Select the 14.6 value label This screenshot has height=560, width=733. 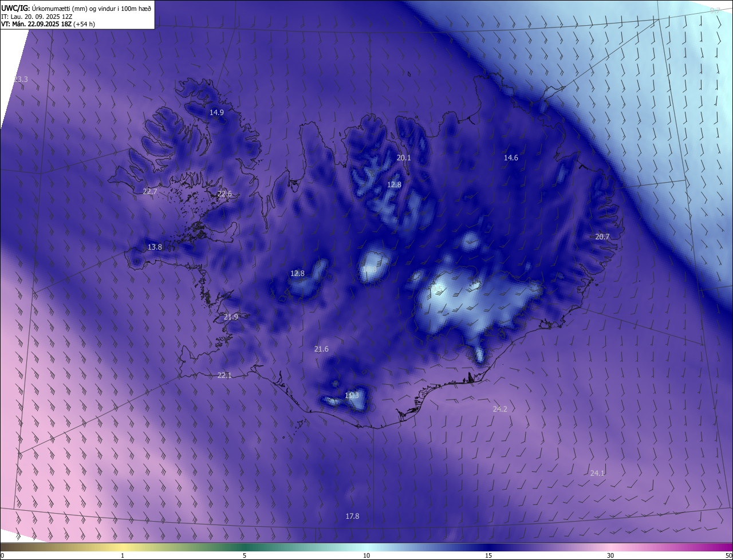(x=511, y=157)
